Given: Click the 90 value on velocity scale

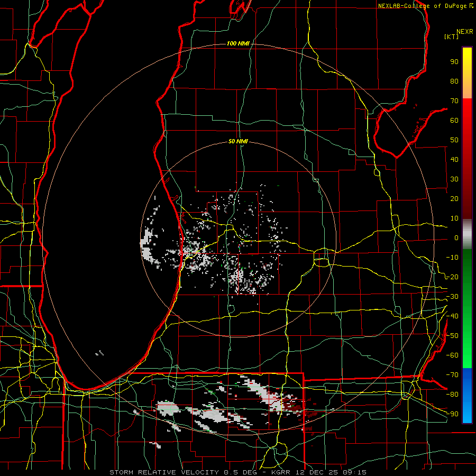Looking at the screenshot, I should (x=454, y=62).
